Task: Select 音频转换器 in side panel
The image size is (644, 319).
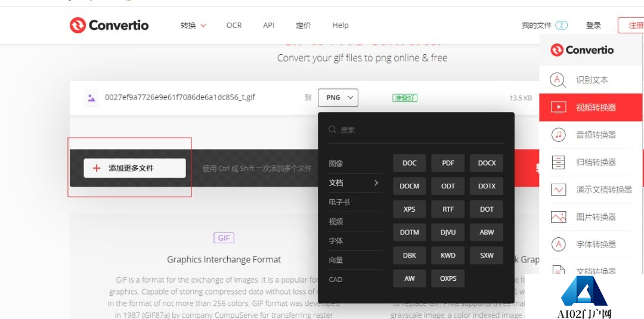Action: point(592,135)
